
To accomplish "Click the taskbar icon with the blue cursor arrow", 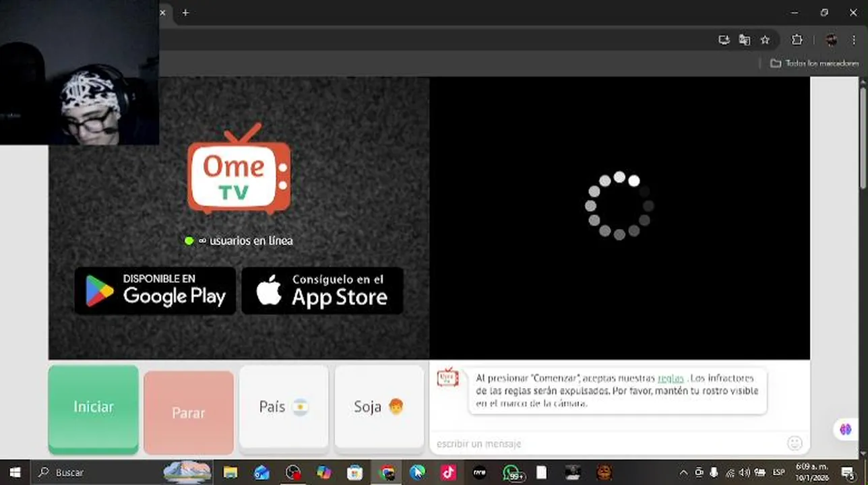I will coord(417,472).
